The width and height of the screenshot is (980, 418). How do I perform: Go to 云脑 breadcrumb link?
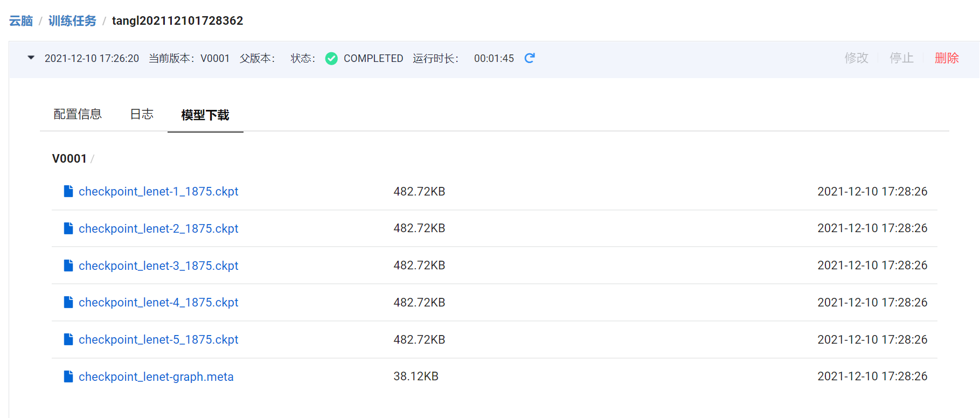click(x=21, y=21)
